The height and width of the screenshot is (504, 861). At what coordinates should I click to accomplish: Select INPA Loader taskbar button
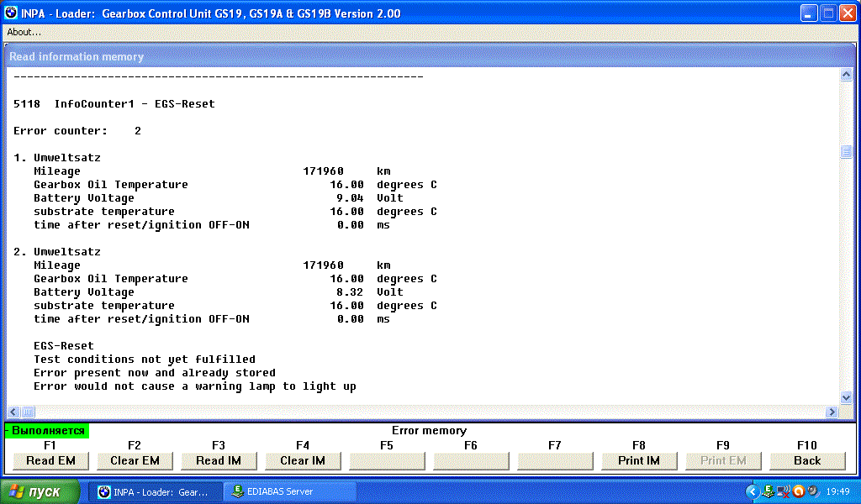[x=157, y=491]
